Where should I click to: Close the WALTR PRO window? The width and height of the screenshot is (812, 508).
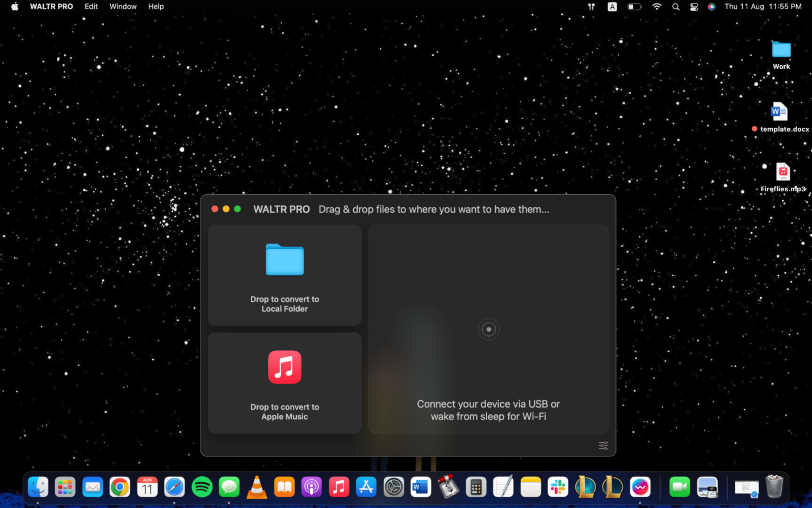tap(215, 209)
